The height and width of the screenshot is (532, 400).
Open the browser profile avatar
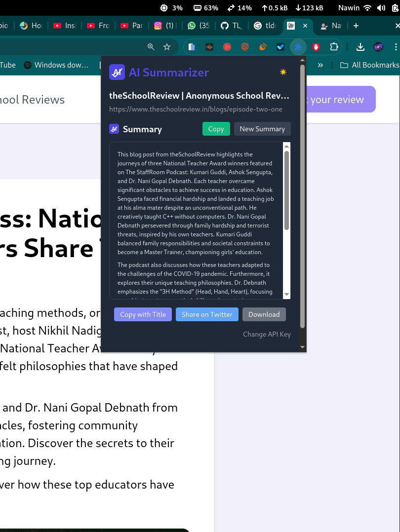[x=378, y=47]
